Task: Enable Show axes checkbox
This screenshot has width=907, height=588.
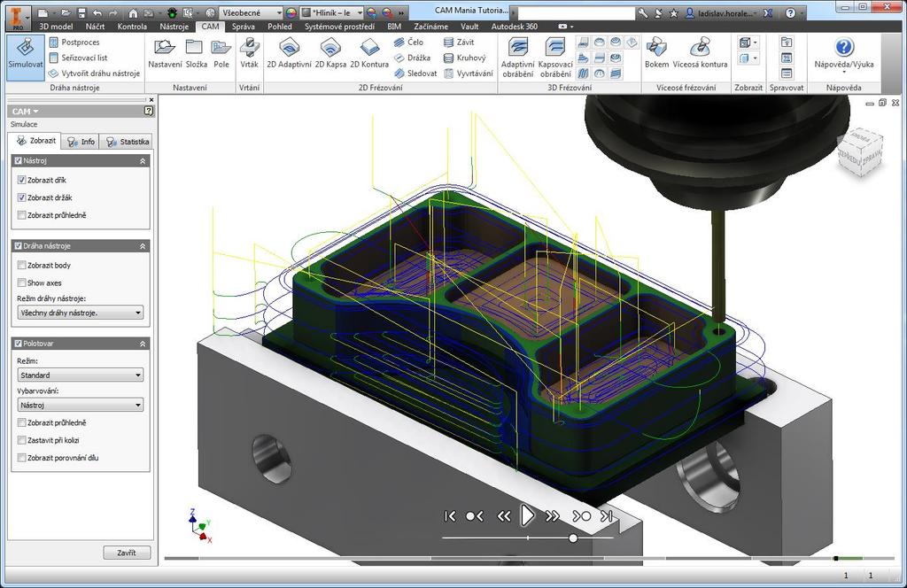Action: pyautogui.click(x=21, y=282)
